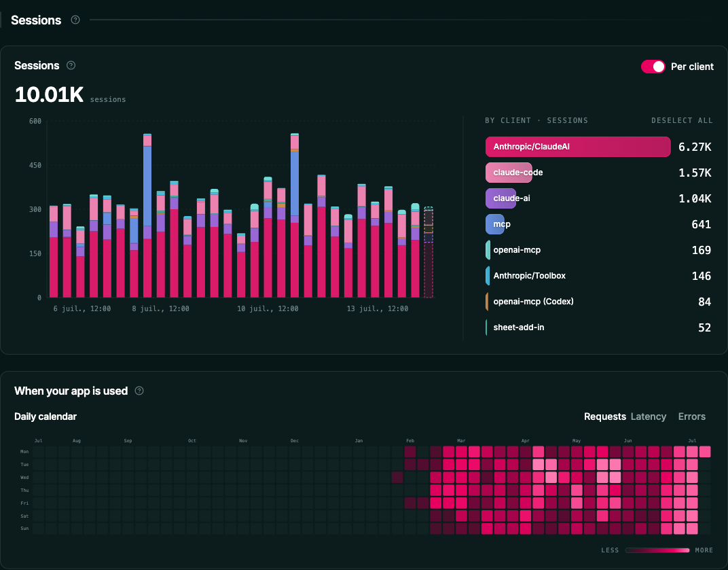Click the first bar in the sessions chart

(54, 251)
